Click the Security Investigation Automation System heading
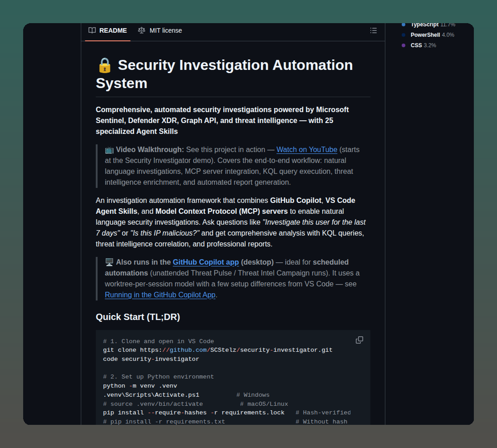 (224, 74)
